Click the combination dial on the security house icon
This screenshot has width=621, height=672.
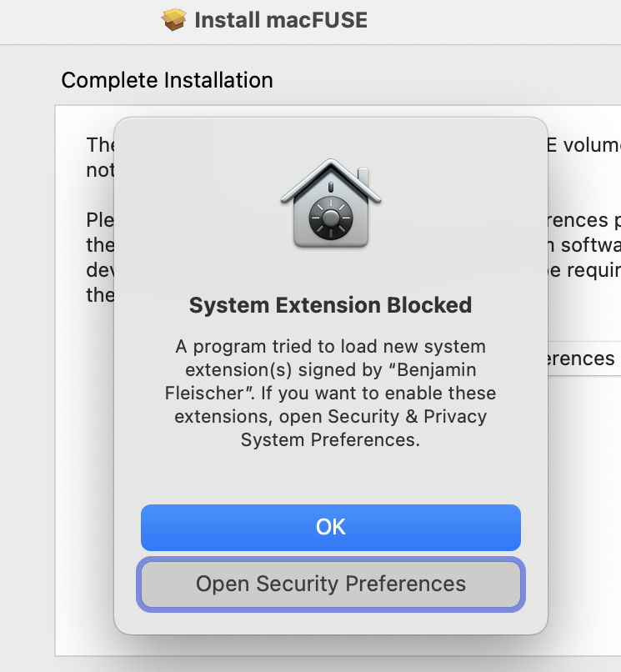tap(330, 217)
